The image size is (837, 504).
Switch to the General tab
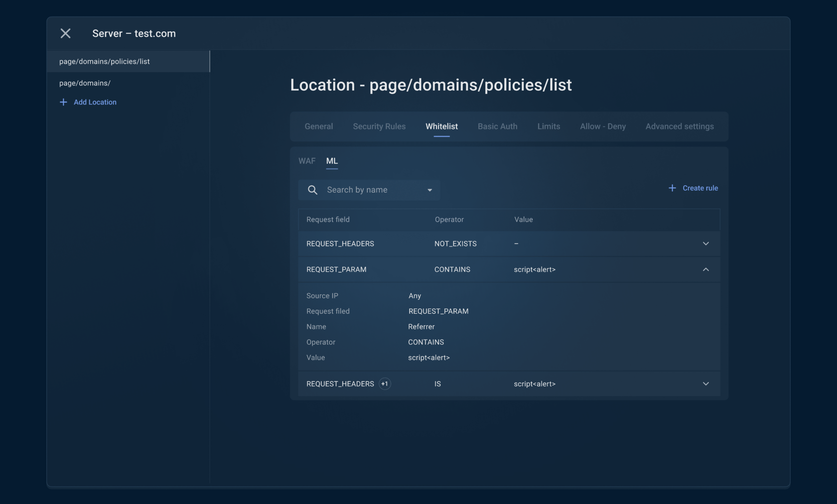tap(319, 126)
